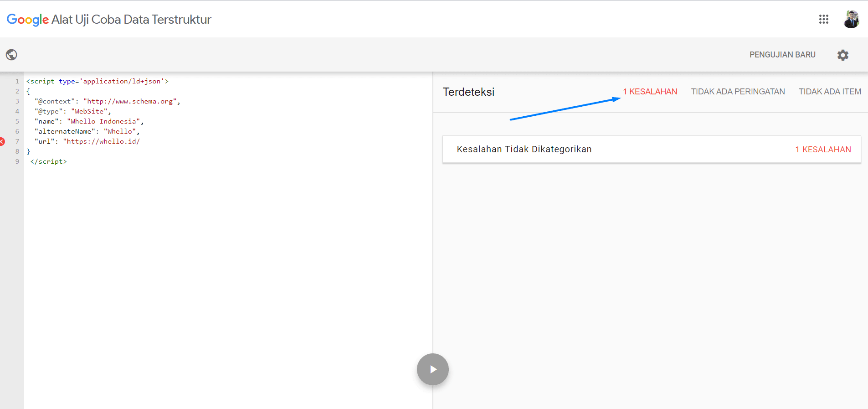Viewport: 868px width, 409px height.
Task: Select line number 1 in the gutter
Action: point(17,81)
